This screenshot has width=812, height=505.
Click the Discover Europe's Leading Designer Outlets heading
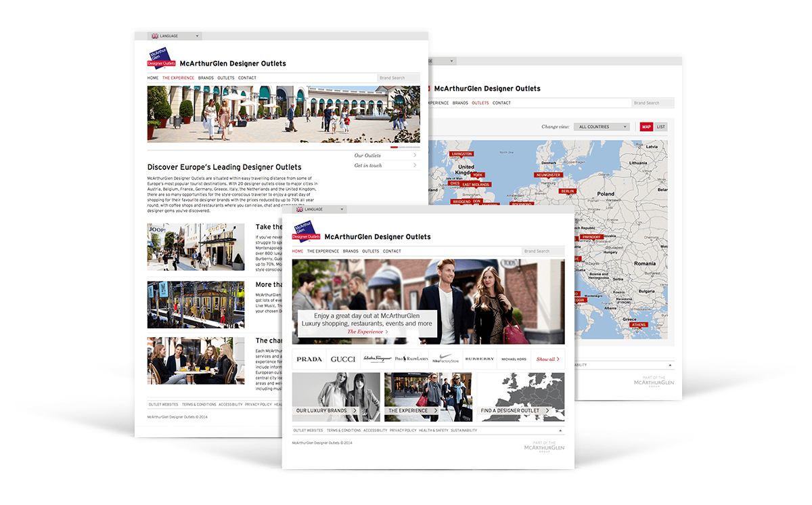pos(225,167)
